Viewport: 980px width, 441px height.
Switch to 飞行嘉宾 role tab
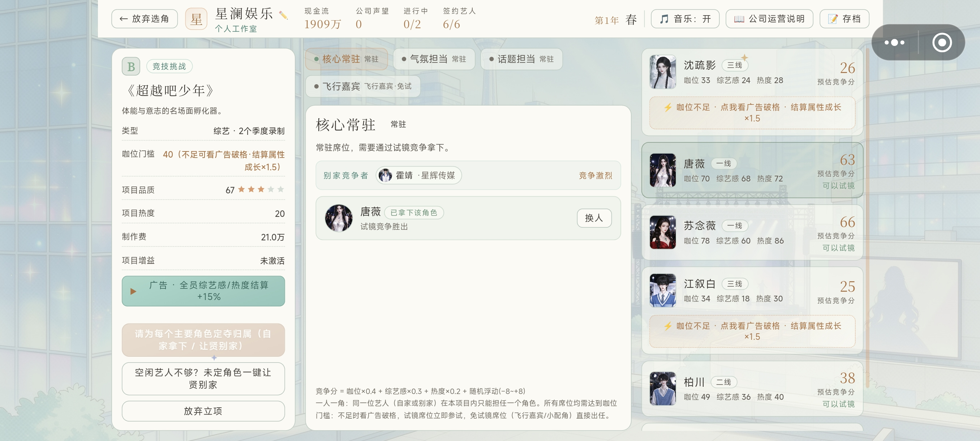(363, 86)
